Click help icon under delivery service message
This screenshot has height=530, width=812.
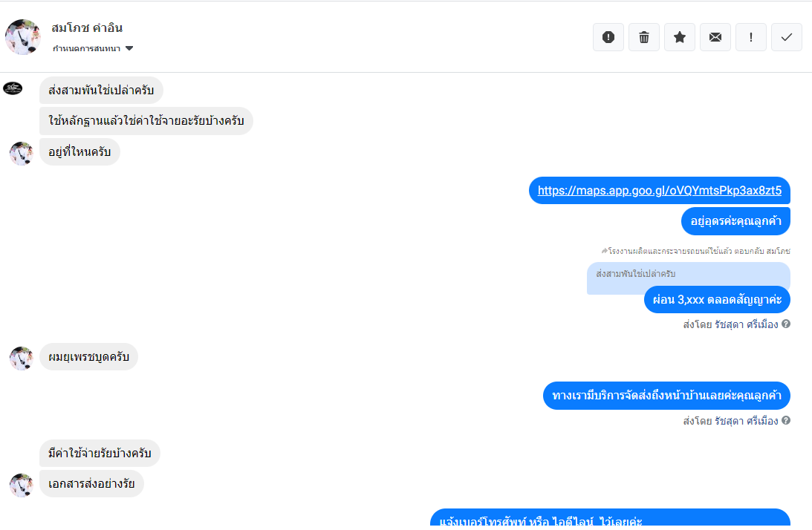[786, 420]
